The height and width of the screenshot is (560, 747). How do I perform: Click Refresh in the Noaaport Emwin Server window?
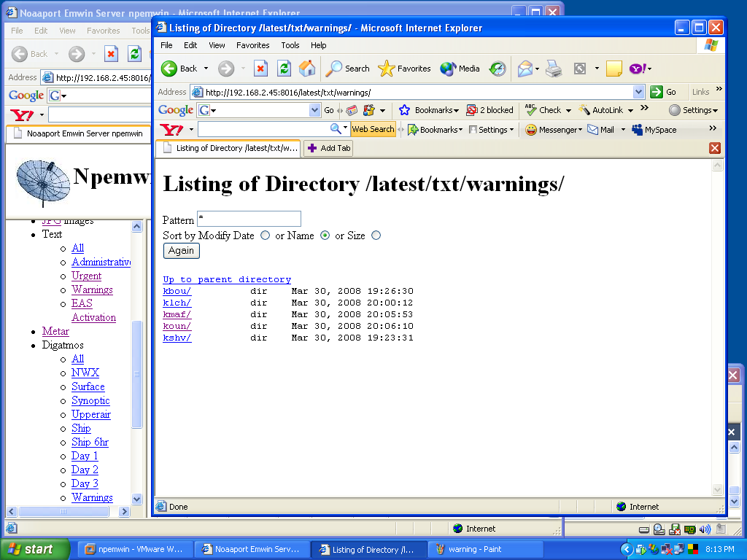pos(135,54)
